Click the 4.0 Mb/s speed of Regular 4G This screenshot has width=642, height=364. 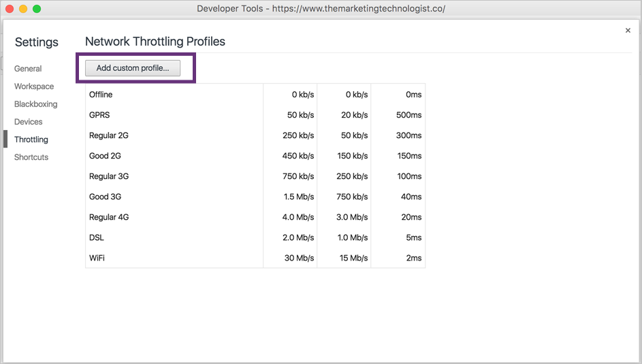pyautogui.click(x=298, y=217)
